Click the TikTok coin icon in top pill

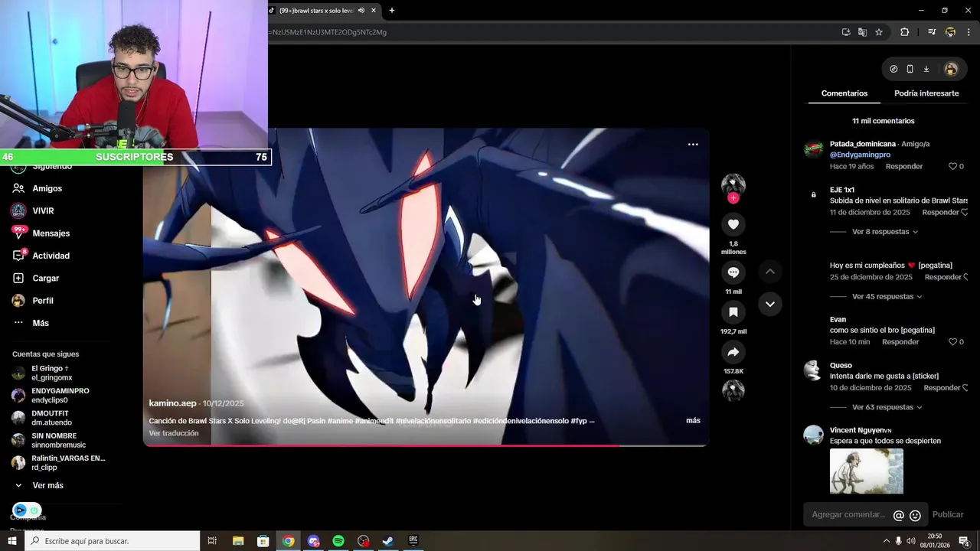pyautogui.click(x=893, y=69)
